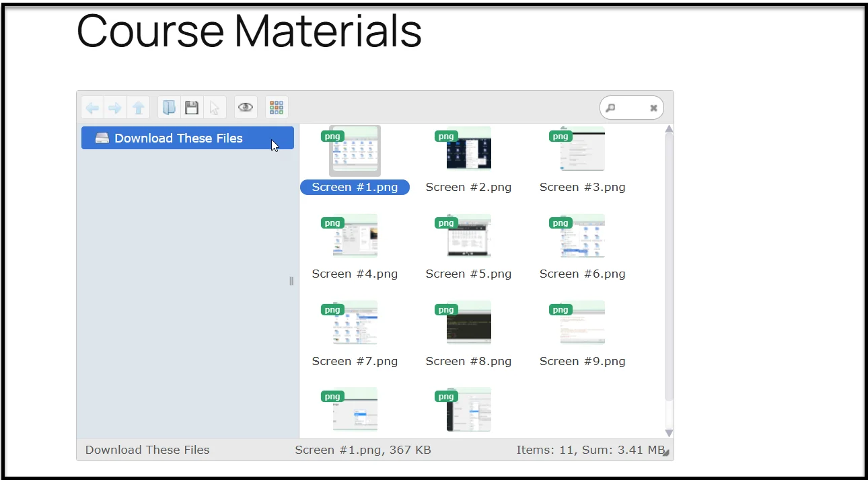868x480 pixels.
Task: Click the sidebar splitter handle
Action: (291, 281)
